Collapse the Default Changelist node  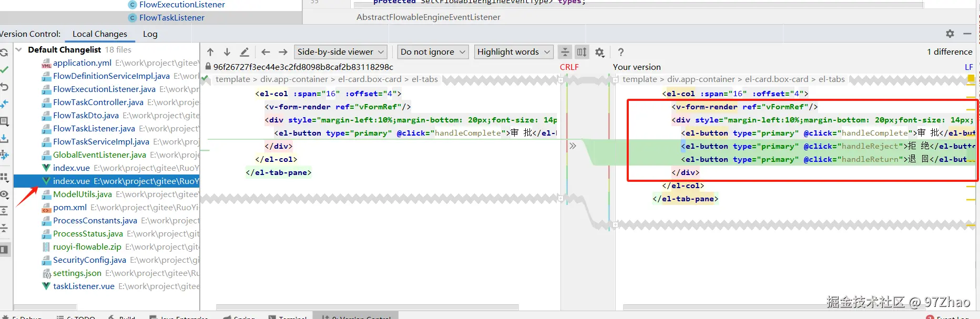19,49
